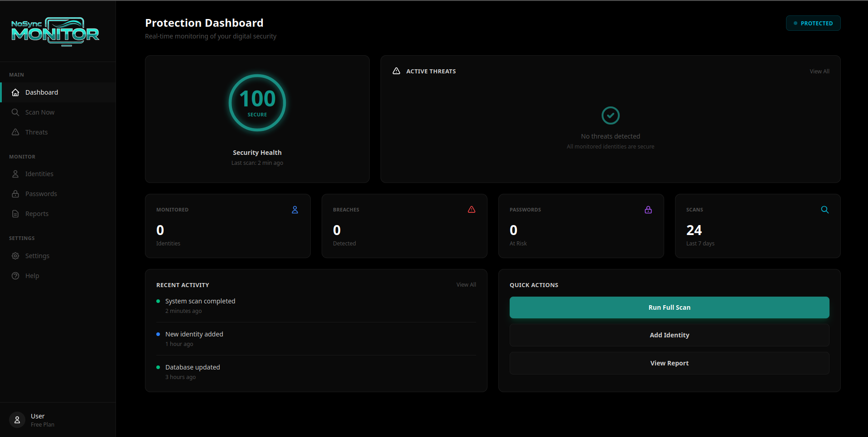Select Threats from the Main menu
The width and height of the screenshot is (868, 437).
tap(36, 132)
